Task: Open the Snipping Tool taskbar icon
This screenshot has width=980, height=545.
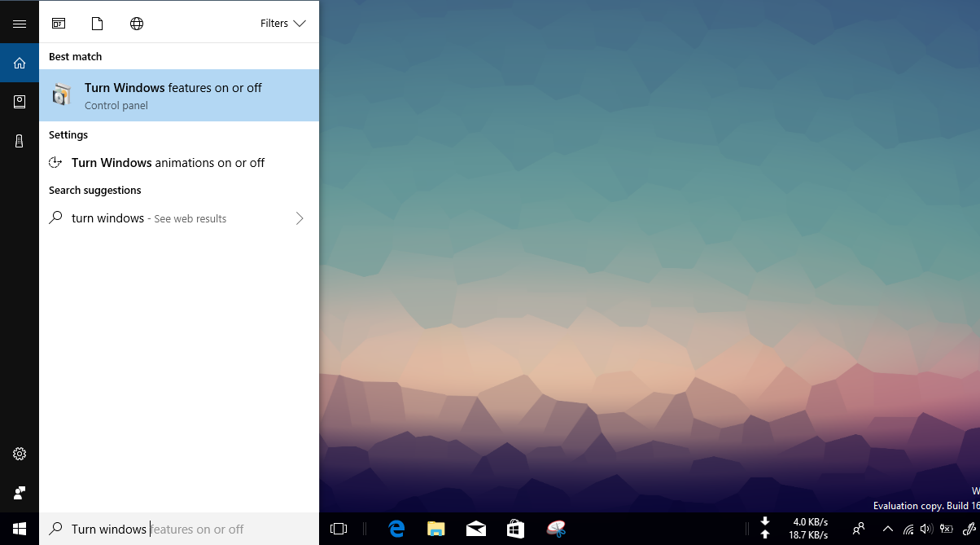Action: point(555,529)
